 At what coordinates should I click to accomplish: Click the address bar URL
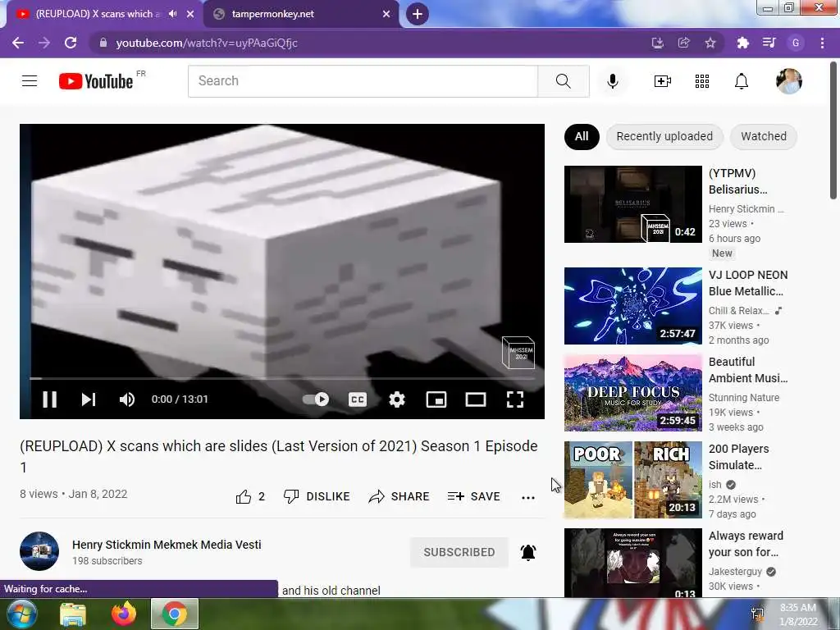207,43
